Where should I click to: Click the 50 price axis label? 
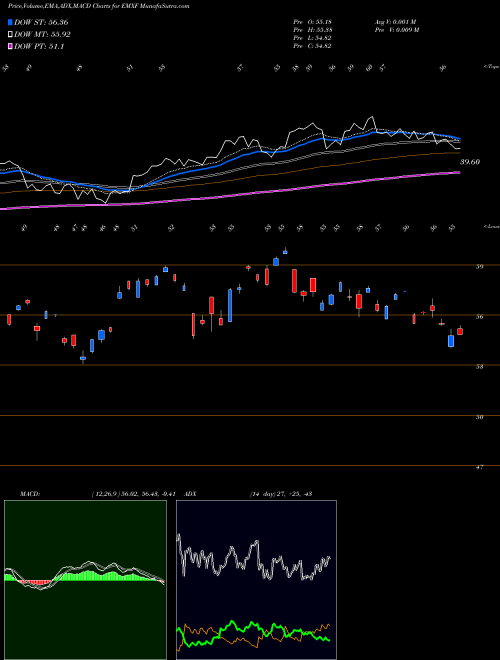tap(479, 417)
